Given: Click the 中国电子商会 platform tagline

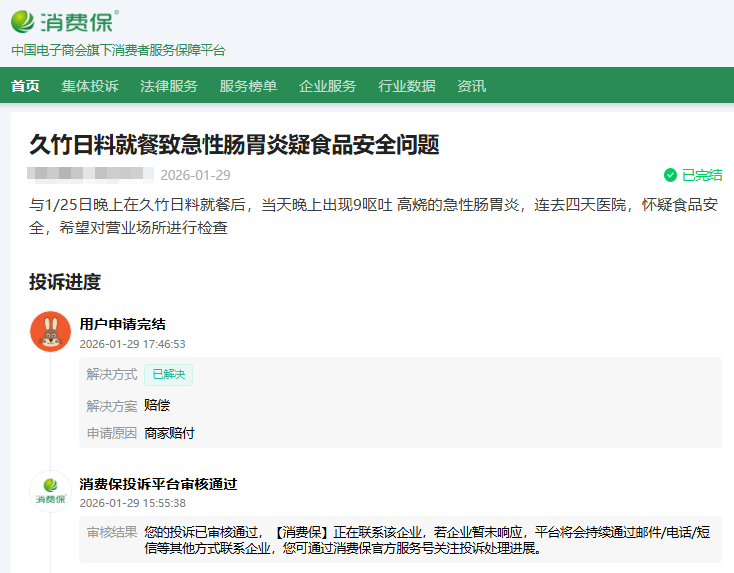Looking at the screenshot, I should pyautogui.click(x=118, y=50).
